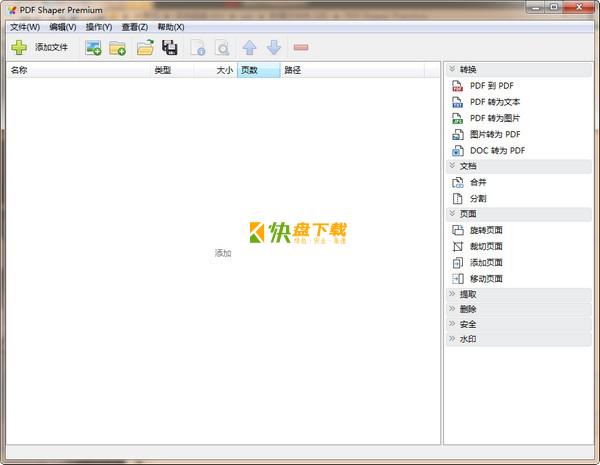Select the 移动页面 text link
Image resolution: width=600 pixels, height=465 pixels.
[486, 279]
